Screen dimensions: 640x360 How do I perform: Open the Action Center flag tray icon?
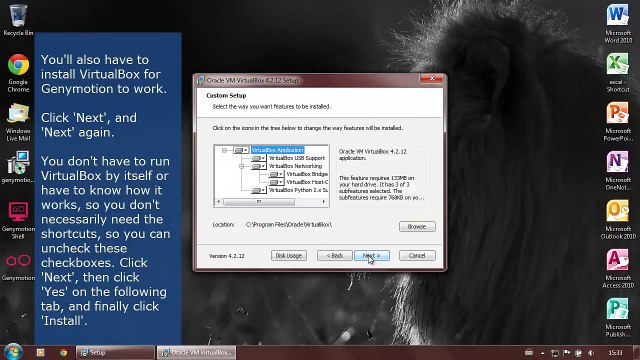point(567,353)
